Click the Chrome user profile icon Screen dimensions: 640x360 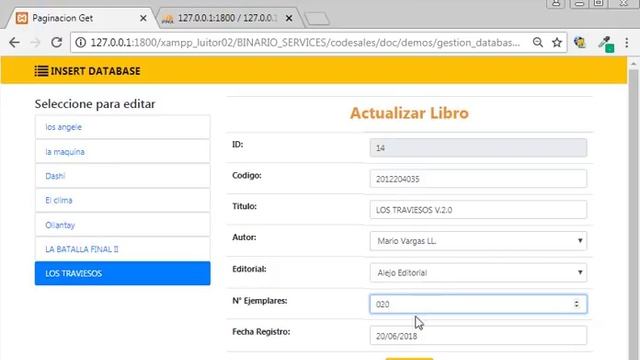tap(556, 3)
